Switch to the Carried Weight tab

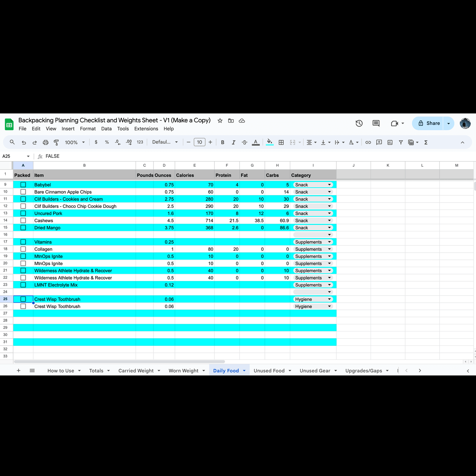pyautogui.click(x=136, y=371)
